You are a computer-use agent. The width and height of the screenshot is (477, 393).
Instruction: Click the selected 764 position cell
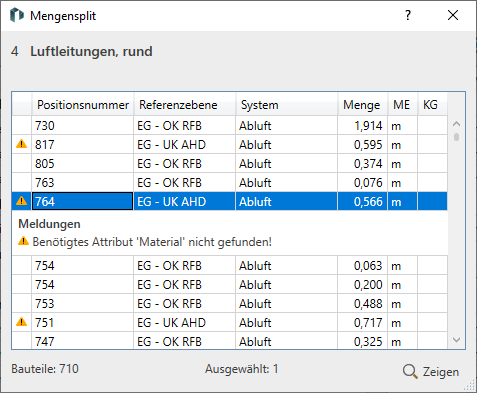tap(83, 201)
